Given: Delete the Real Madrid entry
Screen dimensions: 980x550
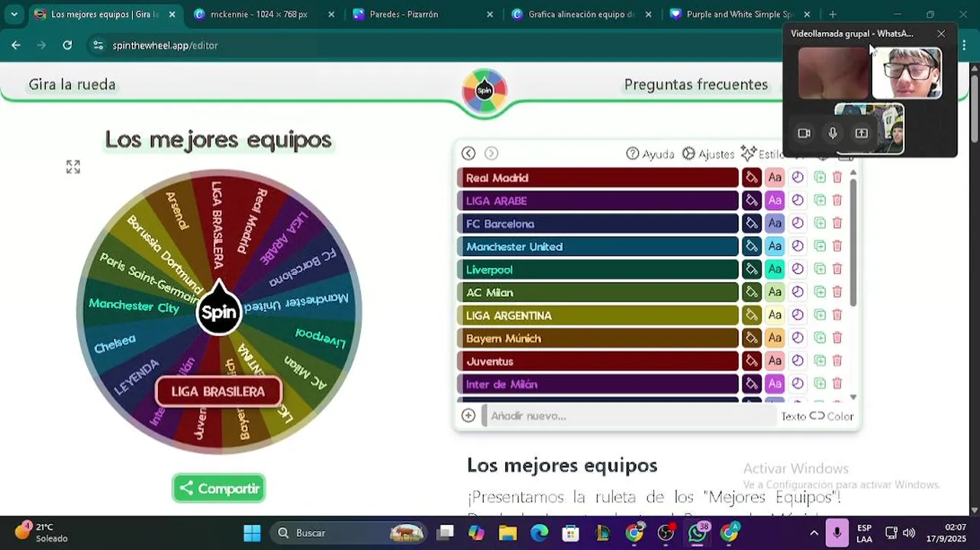Looking at the screenshot, I should pos(837,177).
